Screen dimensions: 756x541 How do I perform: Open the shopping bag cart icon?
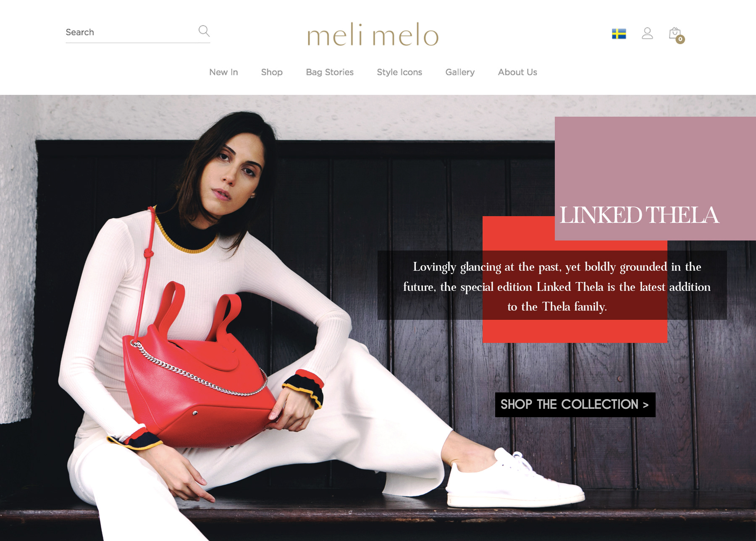[675, 33]
